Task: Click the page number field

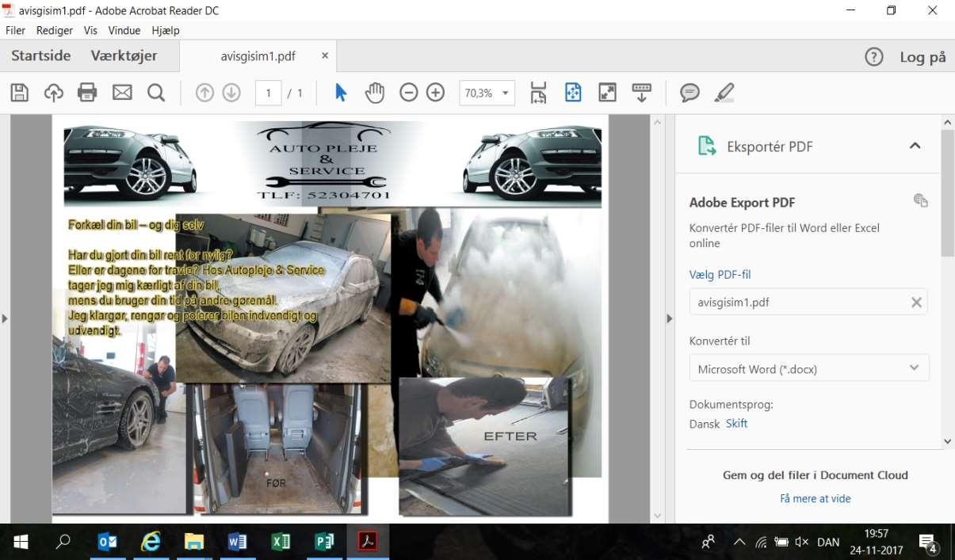Action: pyautogui.click(x=269, y=93)
